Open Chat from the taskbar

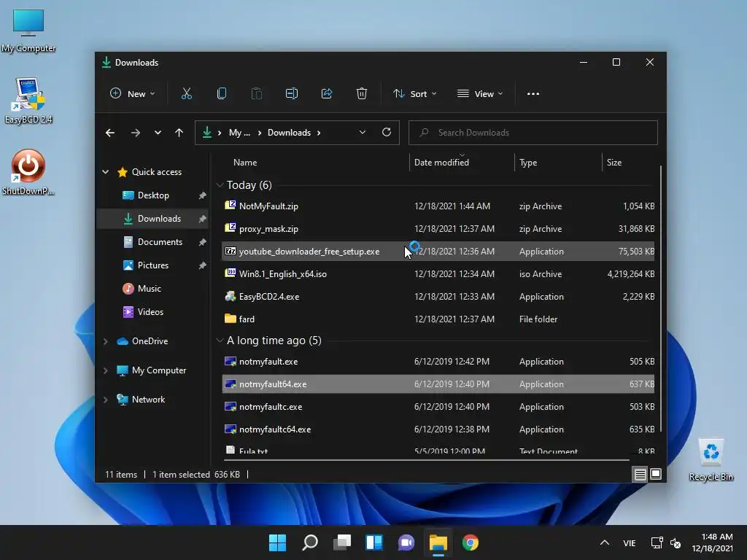point(406,542)
